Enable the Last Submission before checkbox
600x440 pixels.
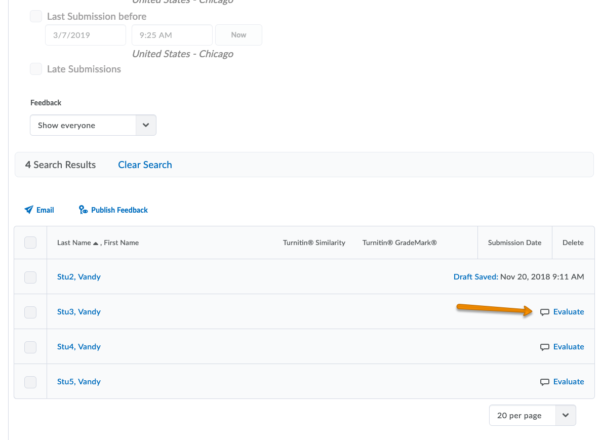tap(37, 17)
